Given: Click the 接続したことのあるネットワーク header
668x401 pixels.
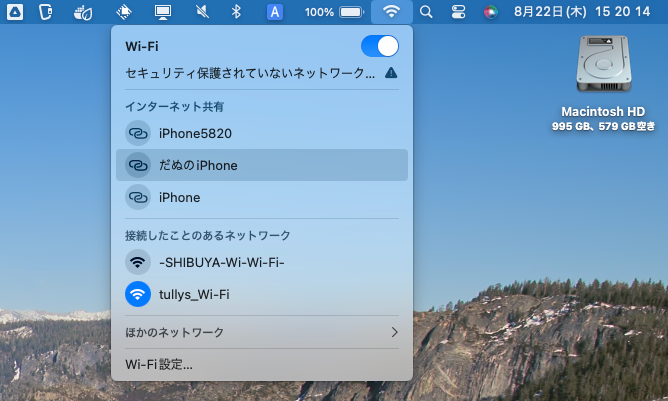Looking at the screenshot, I should tap(207, 235).
